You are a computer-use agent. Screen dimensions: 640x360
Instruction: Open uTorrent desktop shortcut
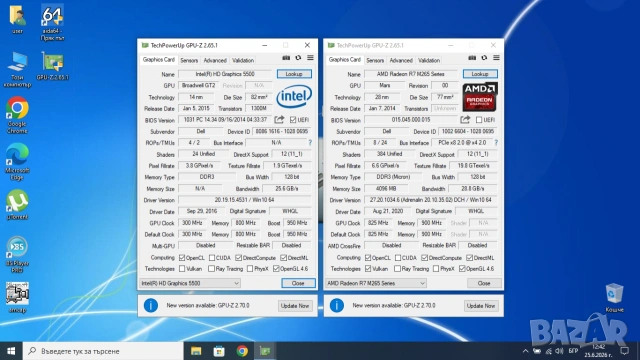[x=17, y=204]
